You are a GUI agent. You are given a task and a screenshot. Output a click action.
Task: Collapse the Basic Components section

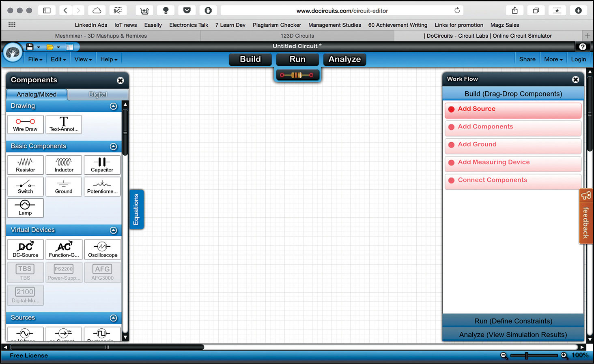pos(114,146)
